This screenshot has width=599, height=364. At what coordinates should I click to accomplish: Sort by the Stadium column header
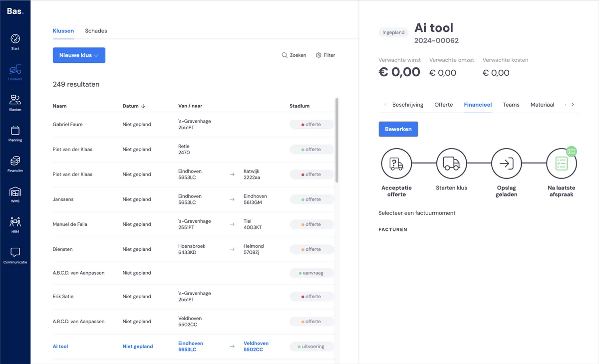(x=299, y=106)
